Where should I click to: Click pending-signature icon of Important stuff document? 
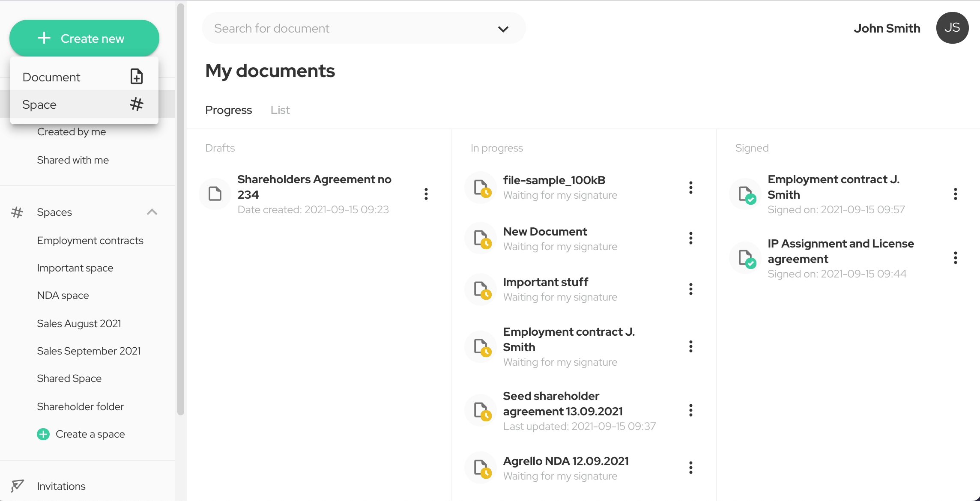click(x=481, y=289)
